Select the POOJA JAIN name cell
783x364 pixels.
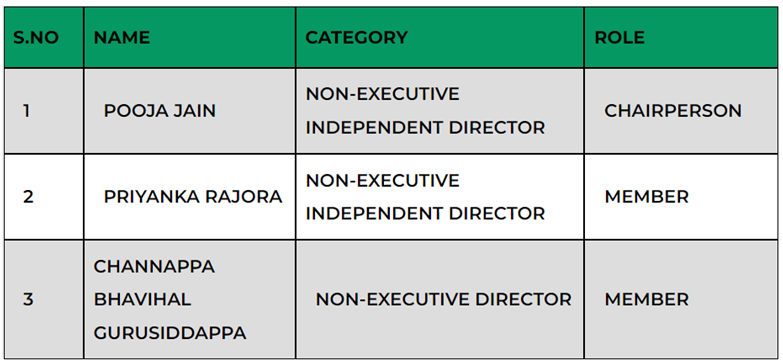(x=190, y=111)
